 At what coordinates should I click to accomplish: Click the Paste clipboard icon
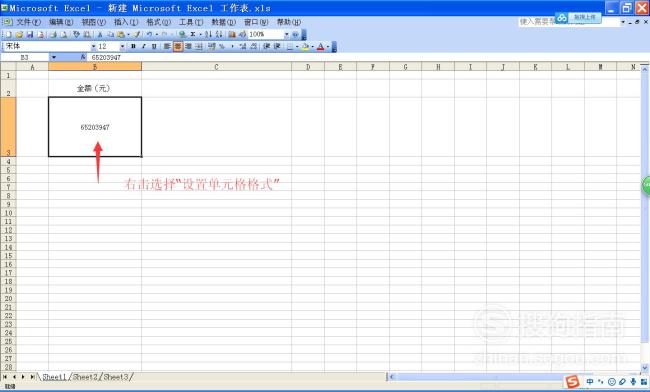121,34
